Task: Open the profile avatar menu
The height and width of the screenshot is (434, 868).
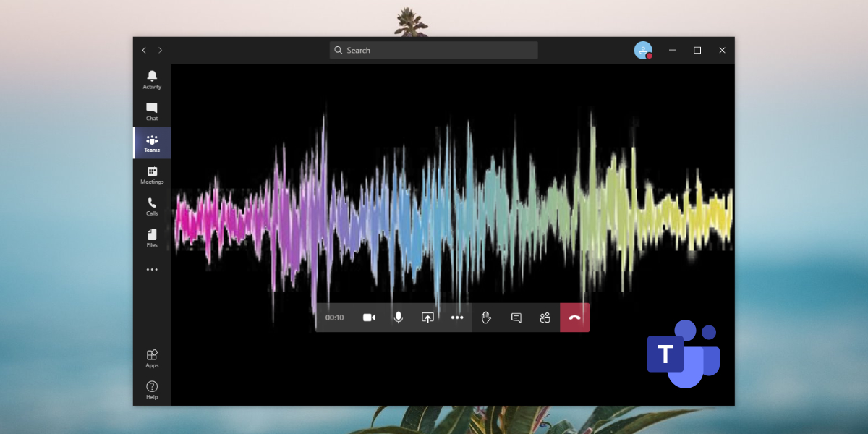Action: pyautogui.click(x=643, y=50)
